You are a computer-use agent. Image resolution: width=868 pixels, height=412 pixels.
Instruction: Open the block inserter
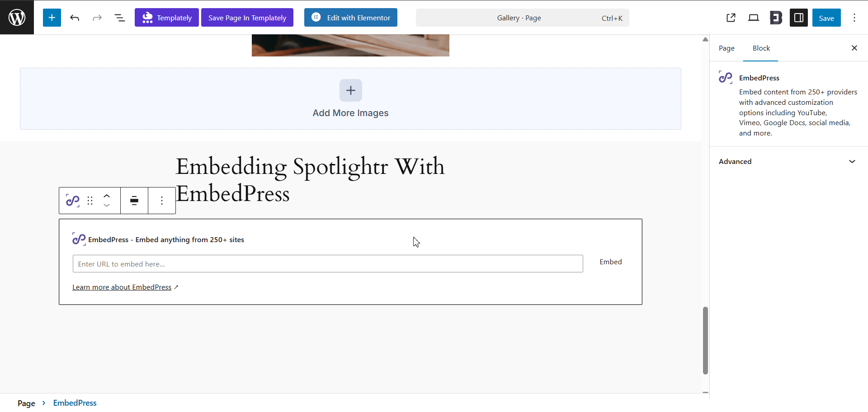pyautogui.click(x=52, y=18)
